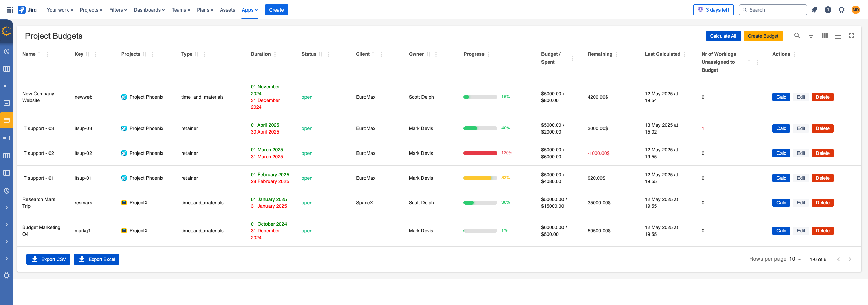868x305 pixels.
Task: Go to Assets in top navigation
Action: tap(228, 10)
